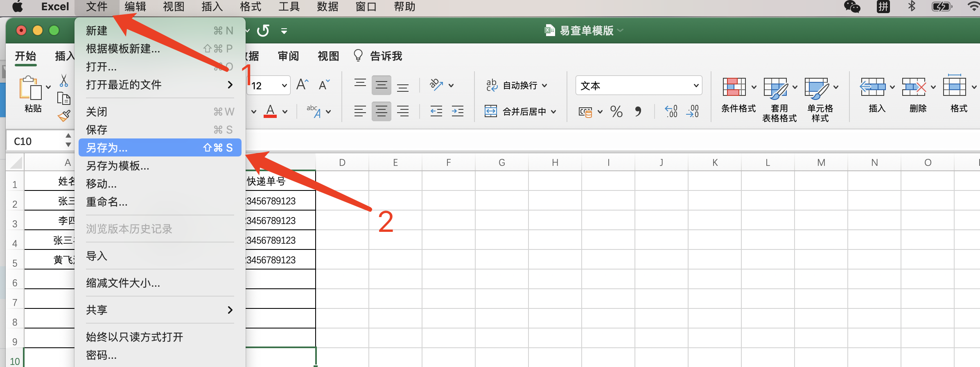Choose 新建 in the File menu
980x367 pixels.
[160, 30]
